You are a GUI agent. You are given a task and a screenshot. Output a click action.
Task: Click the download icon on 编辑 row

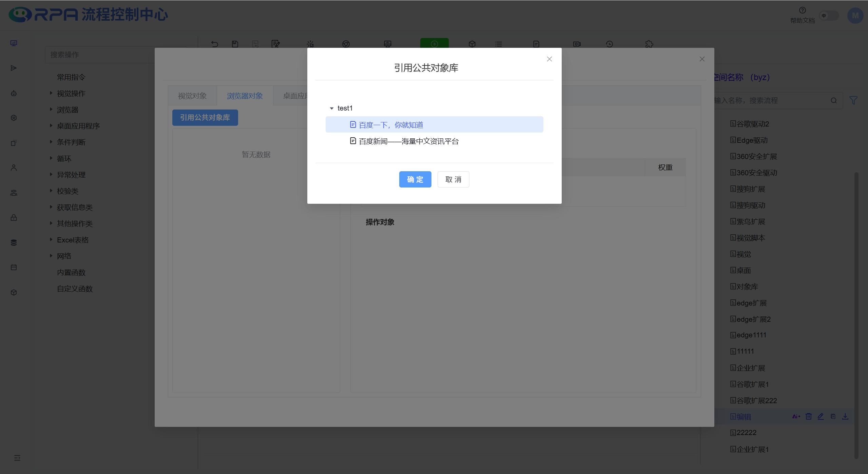[x=845, y=416]
